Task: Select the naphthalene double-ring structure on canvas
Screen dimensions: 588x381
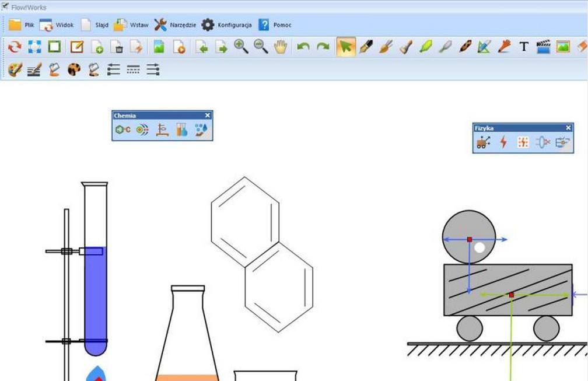Action: click(x=262, y=254)
